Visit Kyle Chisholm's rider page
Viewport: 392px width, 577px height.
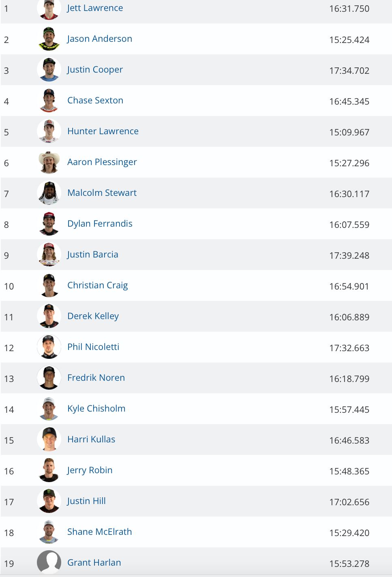point(96,409)
